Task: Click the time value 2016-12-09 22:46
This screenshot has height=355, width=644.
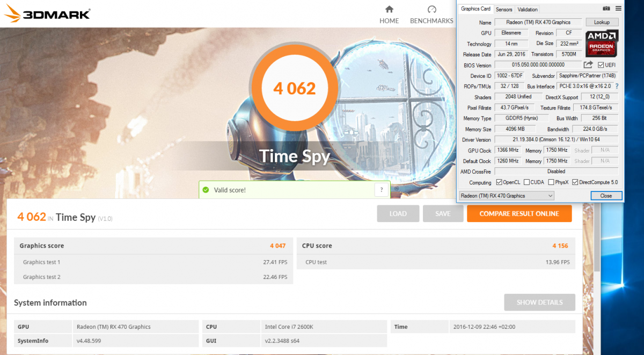Action: point(484,327)
